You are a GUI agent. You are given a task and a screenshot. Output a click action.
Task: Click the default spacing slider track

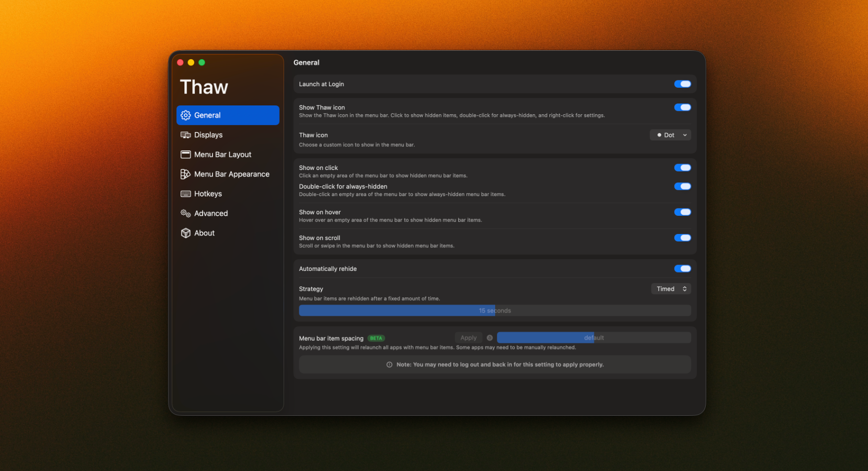[594, 337]
